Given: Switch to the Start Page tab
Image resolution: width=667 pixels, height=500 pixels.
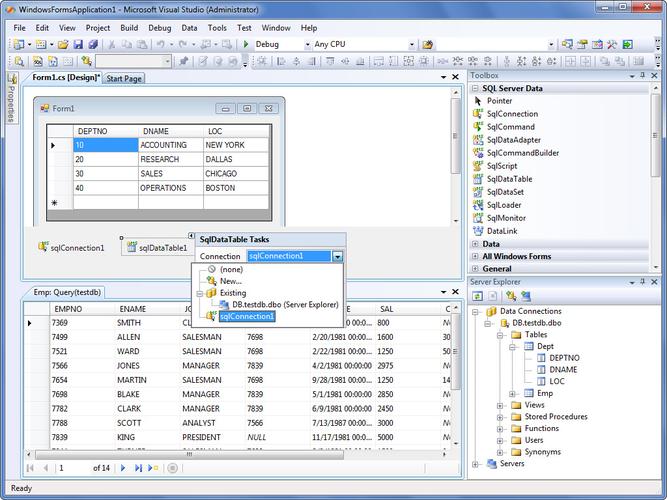Looking at the screenshot, I should click(124, 78).
